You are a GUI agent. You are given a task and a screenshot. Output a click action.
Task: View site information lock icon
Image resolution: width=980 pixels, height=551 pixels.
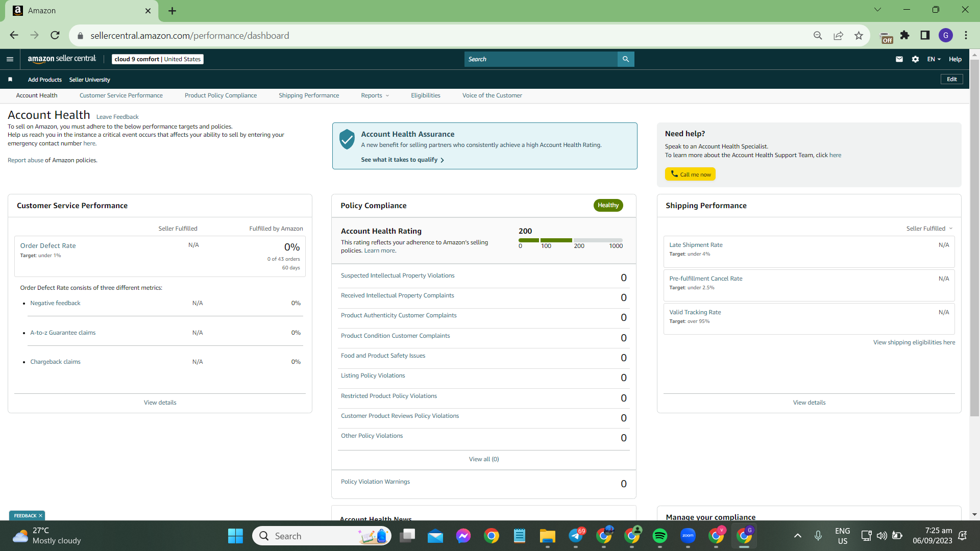[x=80, y=36]
